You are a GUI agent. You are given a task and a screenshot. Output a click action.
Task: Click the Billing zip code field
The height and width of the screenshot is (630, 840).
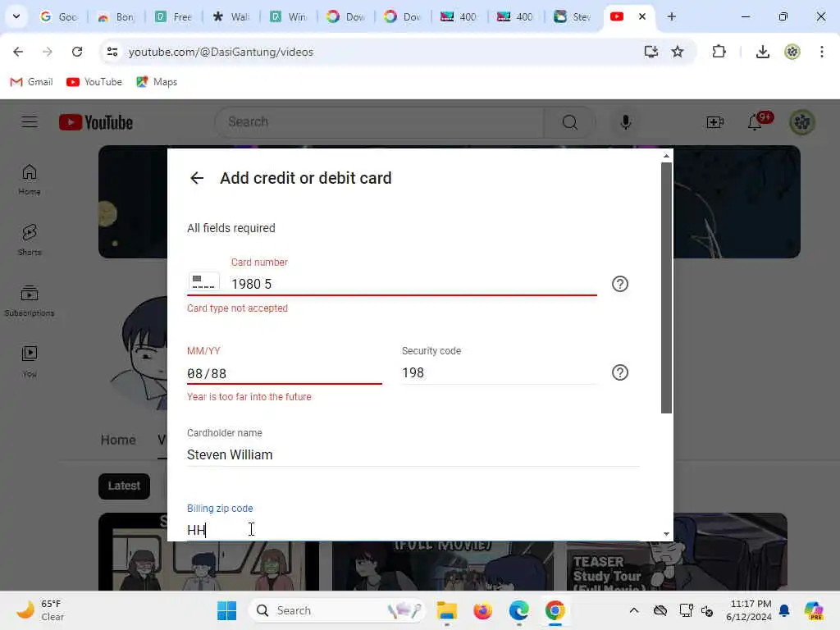pos(413,530)
